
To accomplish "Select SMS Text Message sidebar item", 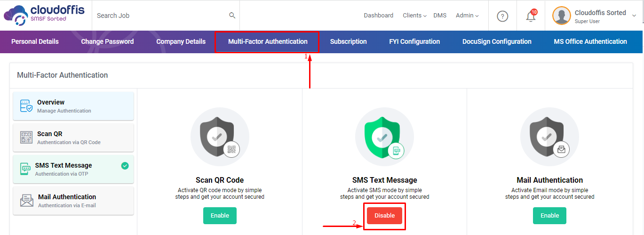I will [73, 169].
